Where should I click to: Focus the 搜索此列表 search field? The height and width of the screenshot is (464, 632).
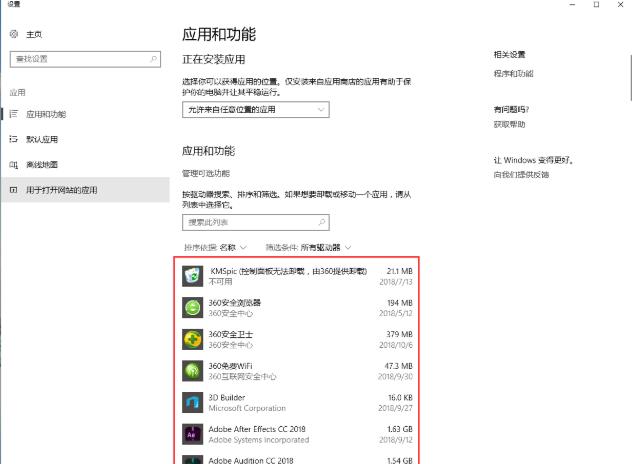pos(250,222)
